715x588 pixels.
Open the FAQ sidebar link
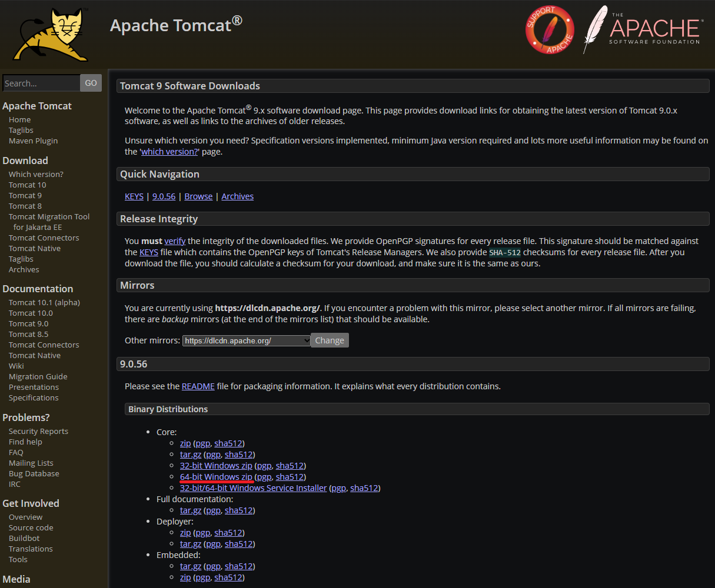click(16, 452)
